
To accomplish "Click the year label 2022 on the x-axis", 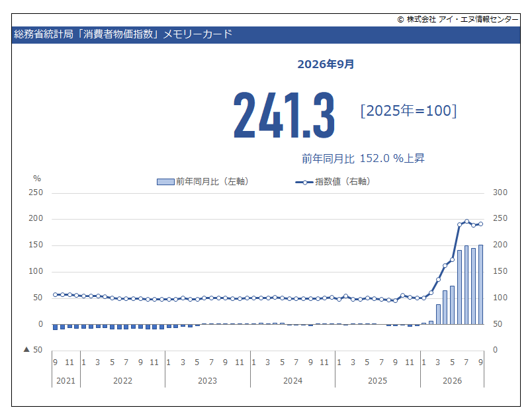I will coord(123,381).
